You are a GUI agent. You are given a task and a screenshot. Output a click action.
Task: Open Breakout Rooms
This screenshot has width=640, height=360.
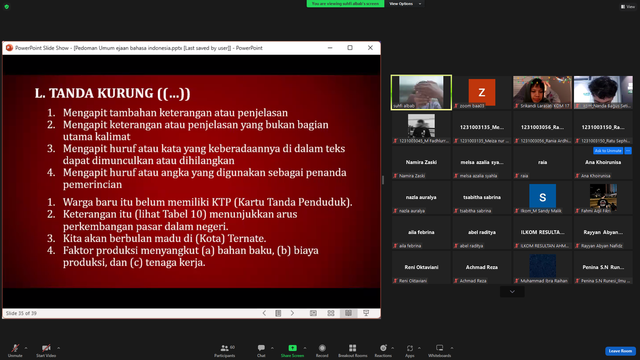click(353, 350)
